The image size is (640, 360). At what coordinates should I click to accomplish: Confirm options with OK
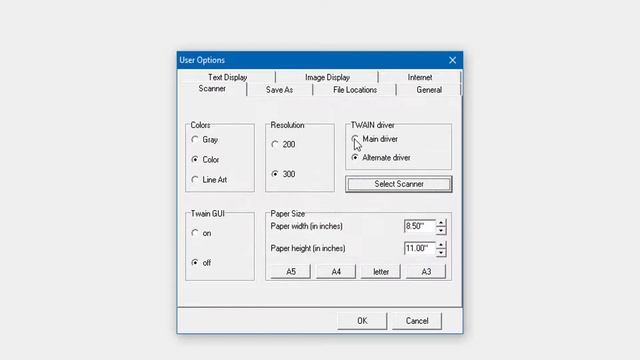pyautogui.click(x=362, y=321)
